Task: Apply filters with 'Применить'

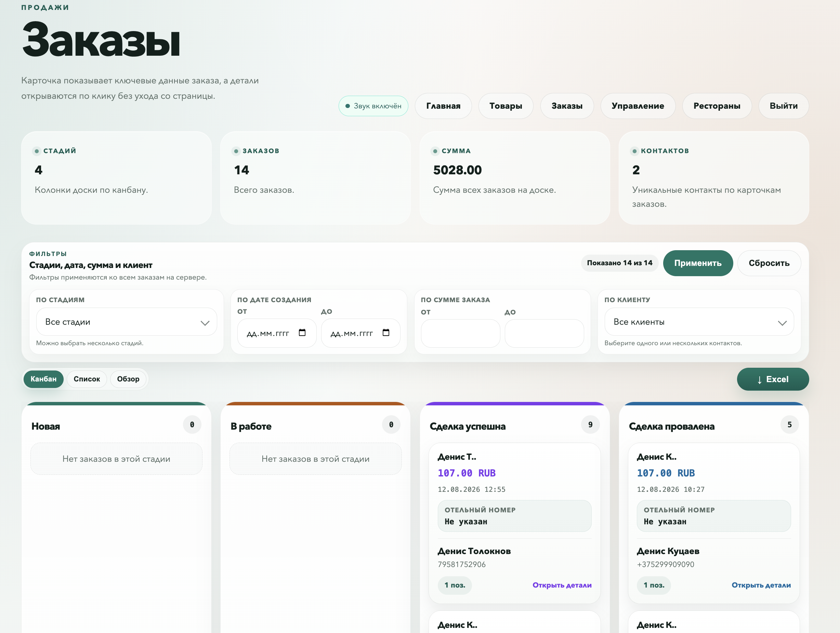Action: click(698, 263)
